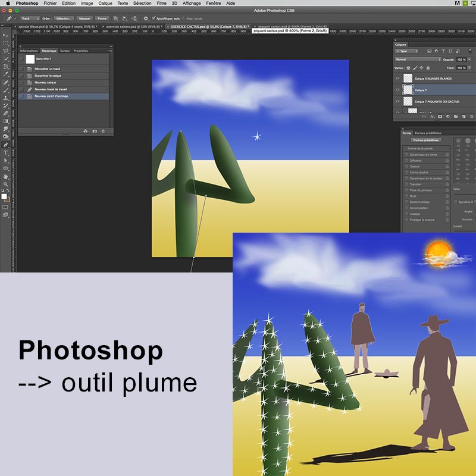Switch to the Formes prédéfinies tab

(428, 133)
